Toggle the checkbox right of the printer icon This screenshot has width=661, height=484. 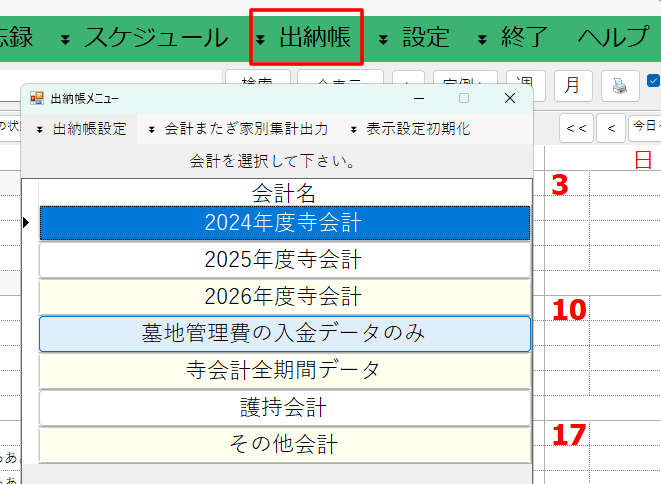point(654,81)
